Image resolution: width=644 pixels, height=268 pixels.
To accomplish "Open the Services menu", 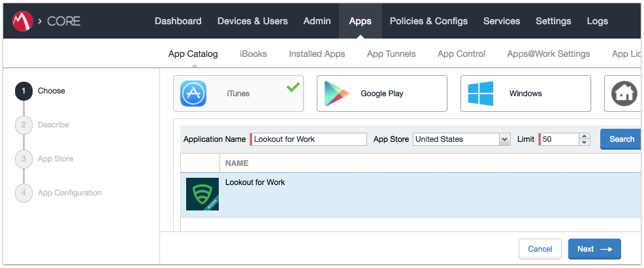I will click(502, 21).
